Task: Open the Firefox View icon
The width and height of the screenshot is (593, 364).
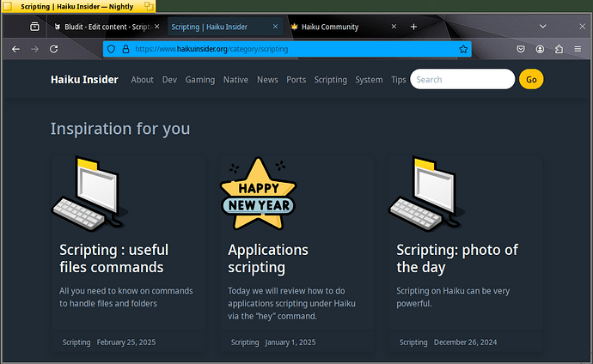Action: pyautogui.click(x=34, y=27)
